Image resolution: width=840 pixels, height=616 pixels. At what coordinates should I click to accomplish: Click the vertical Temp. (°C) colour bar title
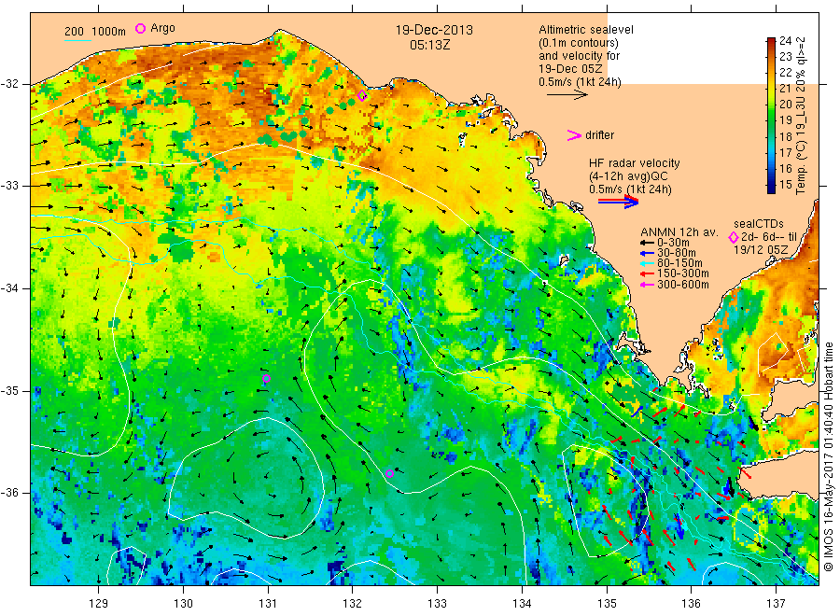(800, 115)
